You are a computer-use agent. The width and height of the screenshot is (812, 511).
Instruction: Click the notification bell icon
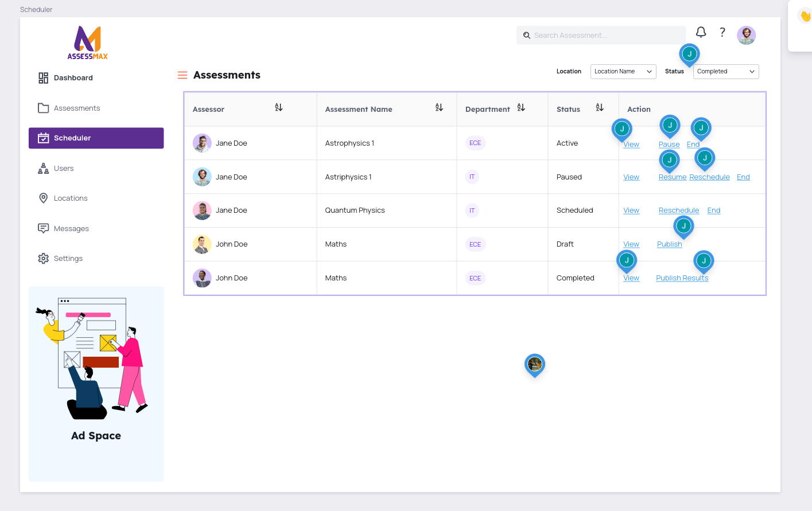point(701,32)
